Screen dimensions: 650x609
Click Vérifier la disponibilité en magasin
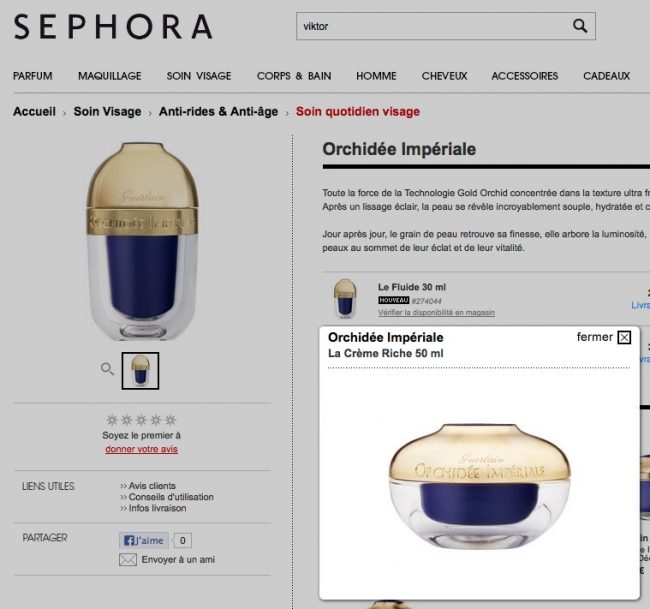tap(436, 313)
